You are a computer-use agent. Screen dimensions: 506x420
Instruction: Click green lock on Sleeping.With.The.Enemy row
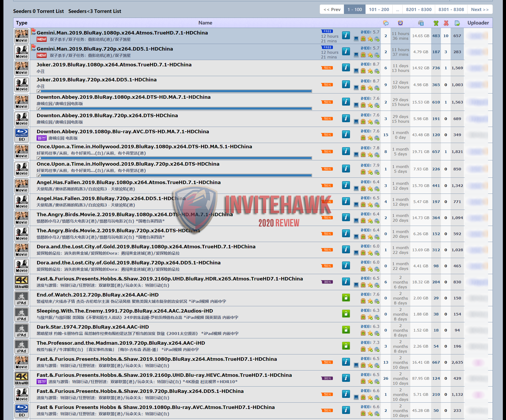tap(346, 314)
